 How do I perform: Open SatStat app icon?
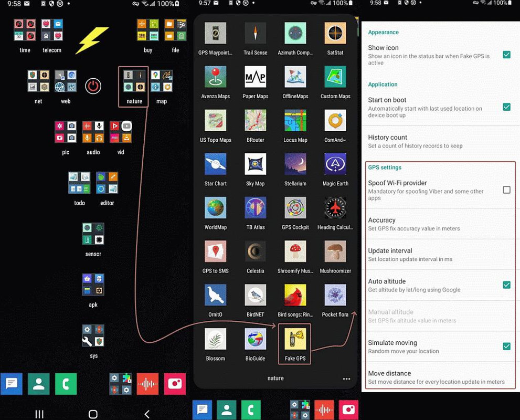335,33
